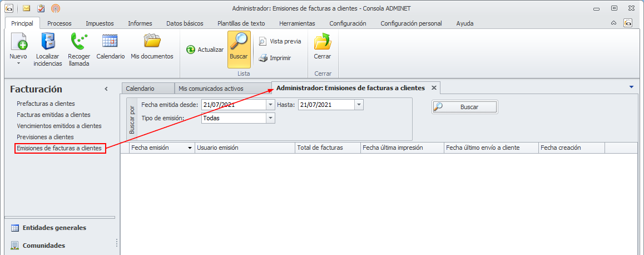Open the Herramientas ribbon tab
644x255 pixels.
coord(297,23)
